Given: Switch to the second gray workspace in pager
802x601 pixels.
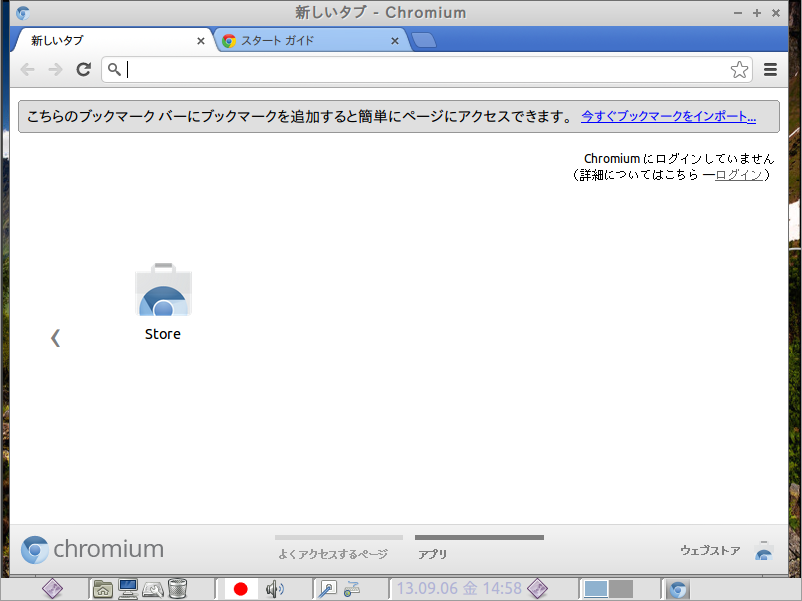Looking at the screenshot, I should click(x=621, y=589).
